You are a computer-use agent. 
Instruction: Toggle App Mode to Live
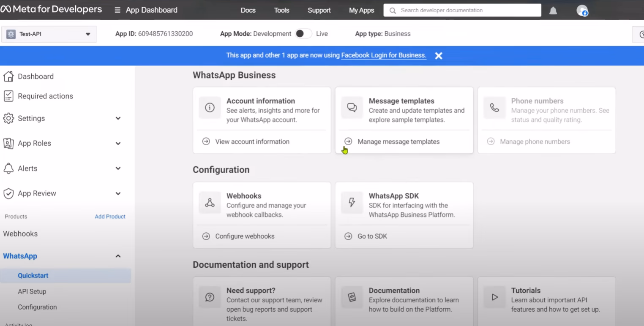303,34
